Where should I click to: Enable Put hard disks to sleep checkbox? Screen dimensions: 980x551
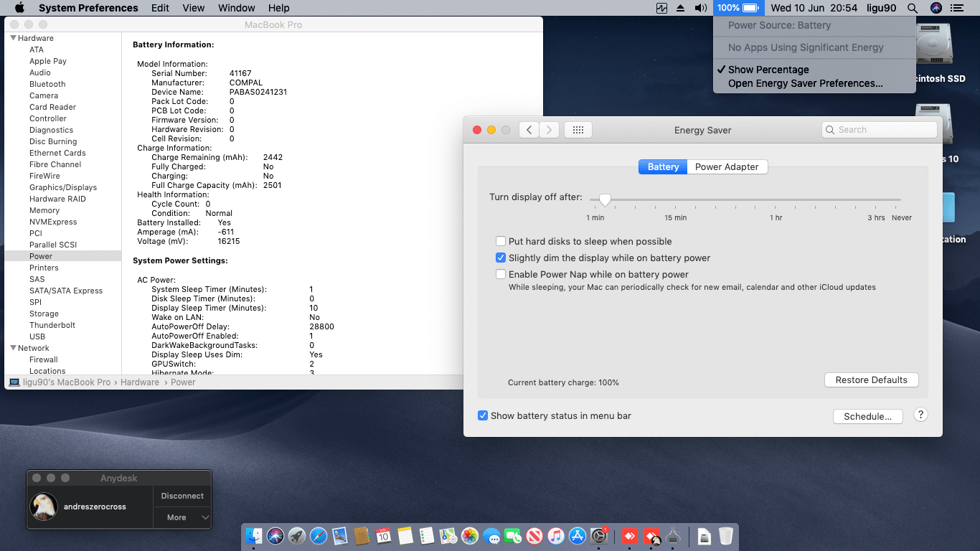coord(501,242)
